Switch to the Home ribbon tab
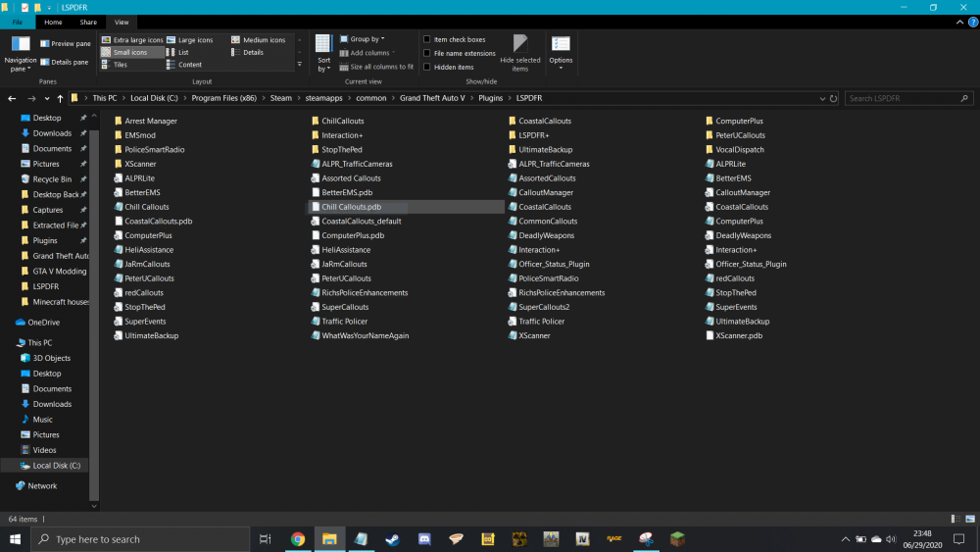 (x=53, y=22)
